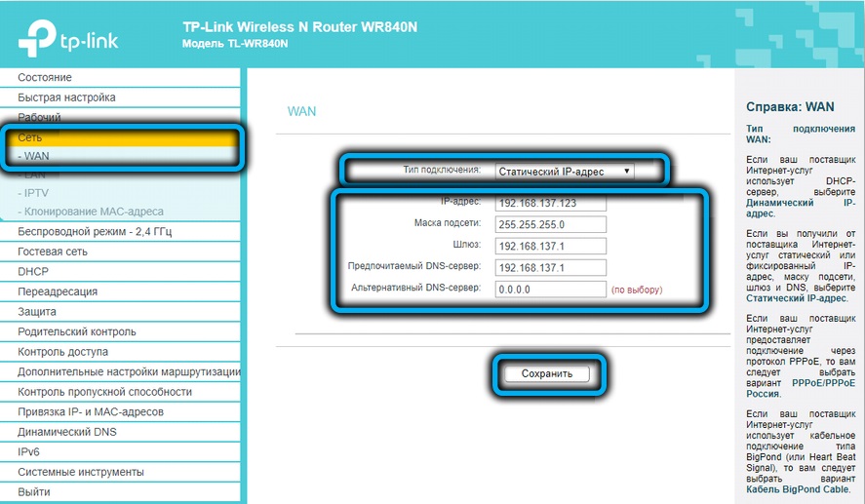Screen dimensions: 865x504
Task: Open the IPv6 menu item
Action: pos(120,451)
